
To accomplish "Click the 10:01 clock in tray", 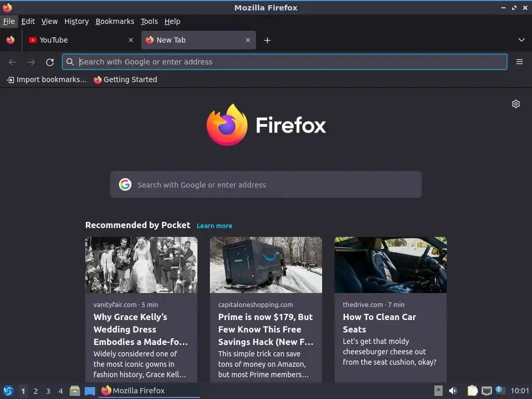I will [520, 391].
